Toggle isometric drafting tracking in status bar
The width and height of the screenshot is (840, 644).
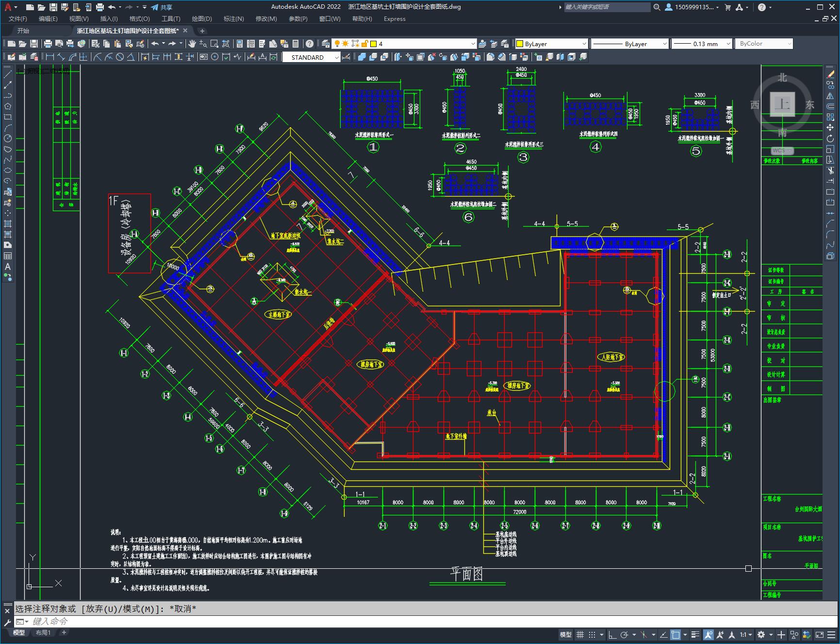tap(644, 634)
